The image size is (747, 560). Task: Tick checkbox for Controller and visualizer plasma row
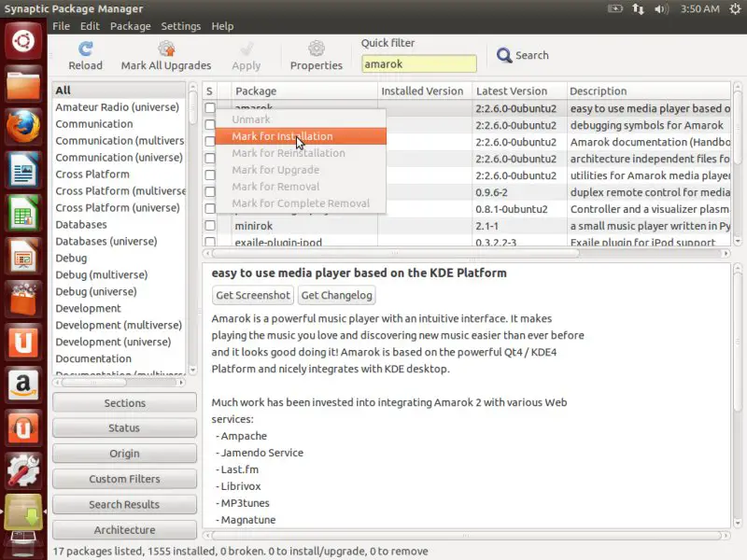click(210, 208)
